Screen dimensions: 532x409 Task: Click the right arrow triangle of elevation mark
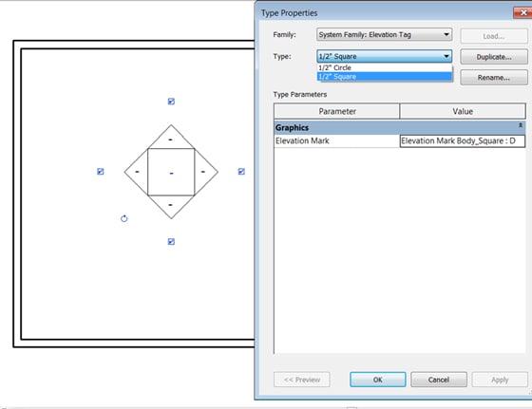[204, 172]
